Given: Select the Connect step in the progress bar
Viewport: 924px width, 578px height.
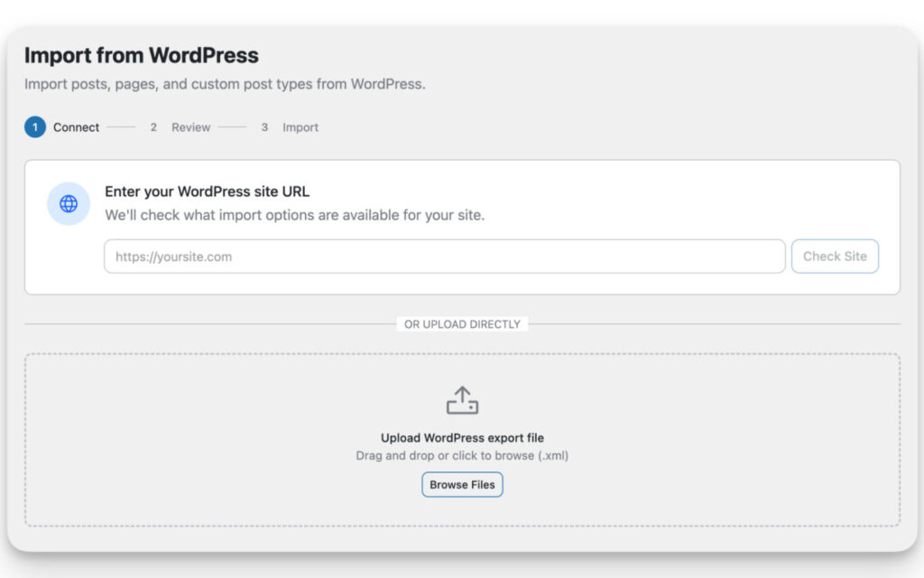Looking at the screenshot, I should (76, 127).
